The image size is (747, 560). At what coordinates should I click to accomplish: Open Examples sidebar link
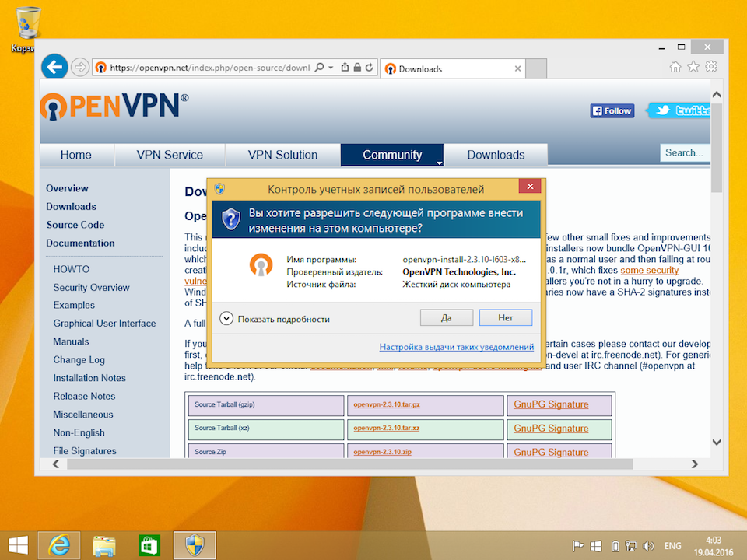coord(74,305)
